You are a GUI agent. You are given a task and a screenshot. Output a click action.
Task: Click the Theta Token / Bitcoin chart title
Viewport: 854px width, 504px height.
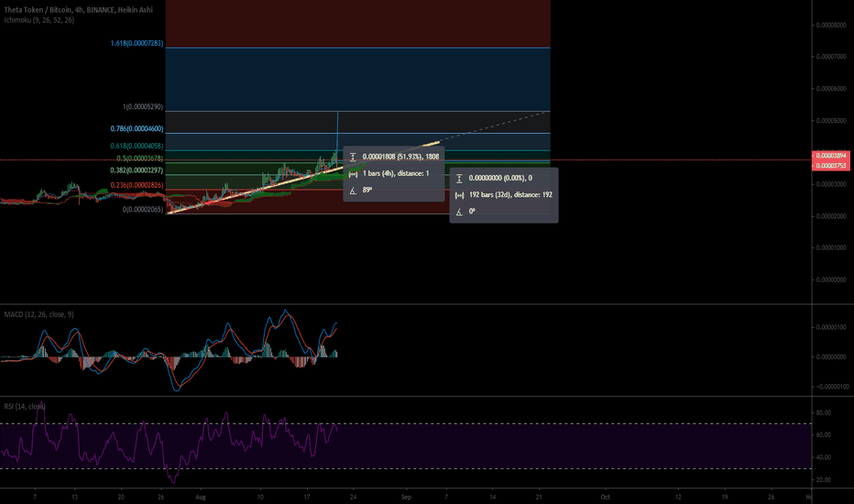(79, 10)
